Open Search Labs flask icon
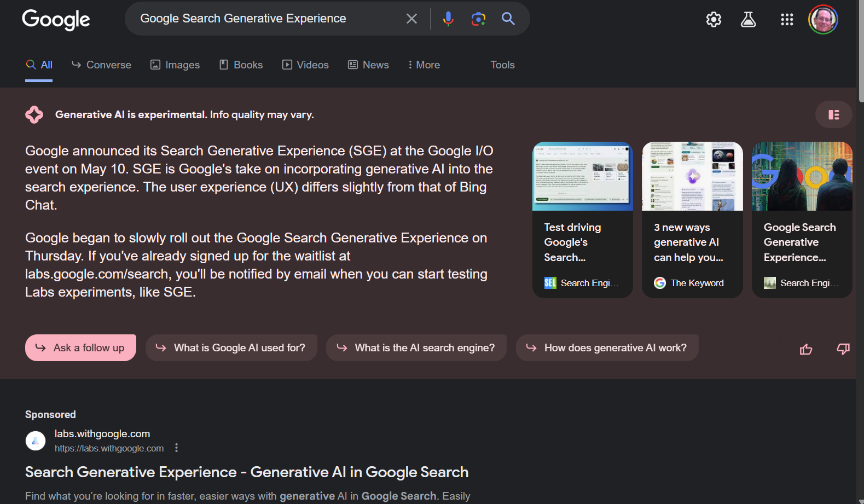864x504 pixels. (748, 20)
